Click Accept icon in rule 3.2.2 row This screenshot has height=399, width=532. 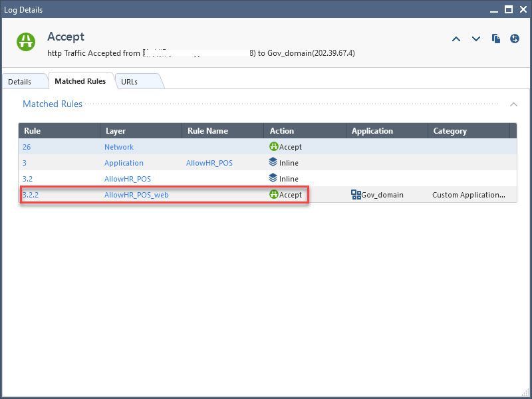tap(273, 195)
